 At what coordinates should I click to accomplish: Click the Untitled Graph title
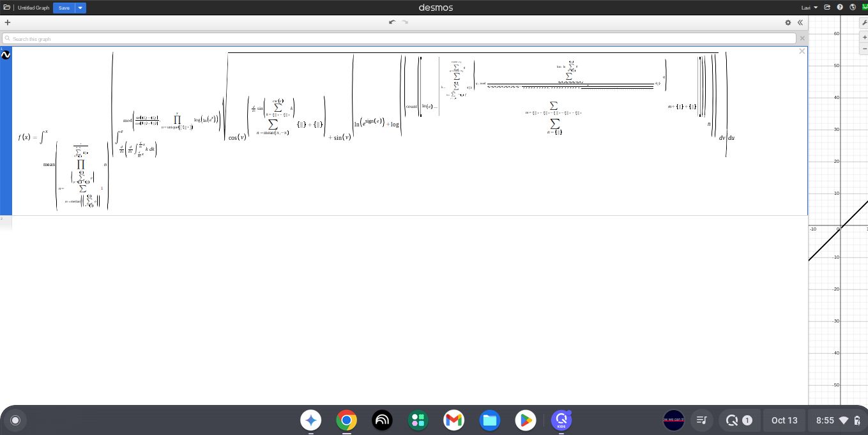tap(33, 8)
